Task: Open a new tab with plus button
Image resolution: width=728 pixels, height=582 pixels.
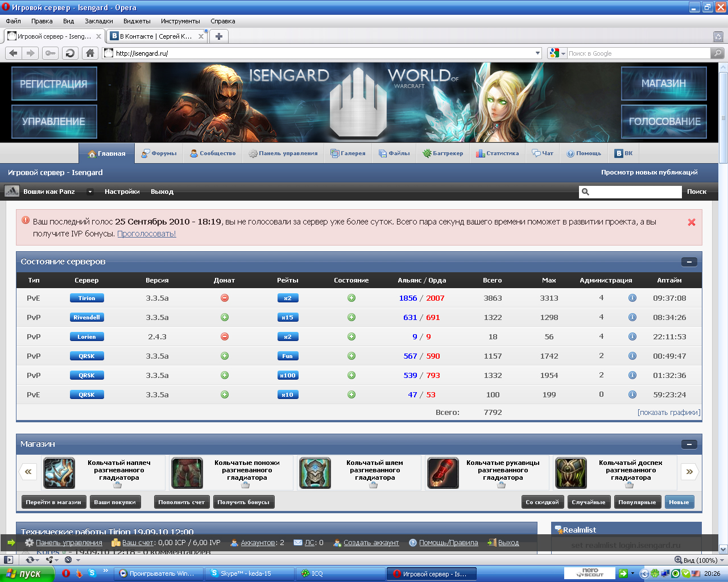Action: point(218,36)
